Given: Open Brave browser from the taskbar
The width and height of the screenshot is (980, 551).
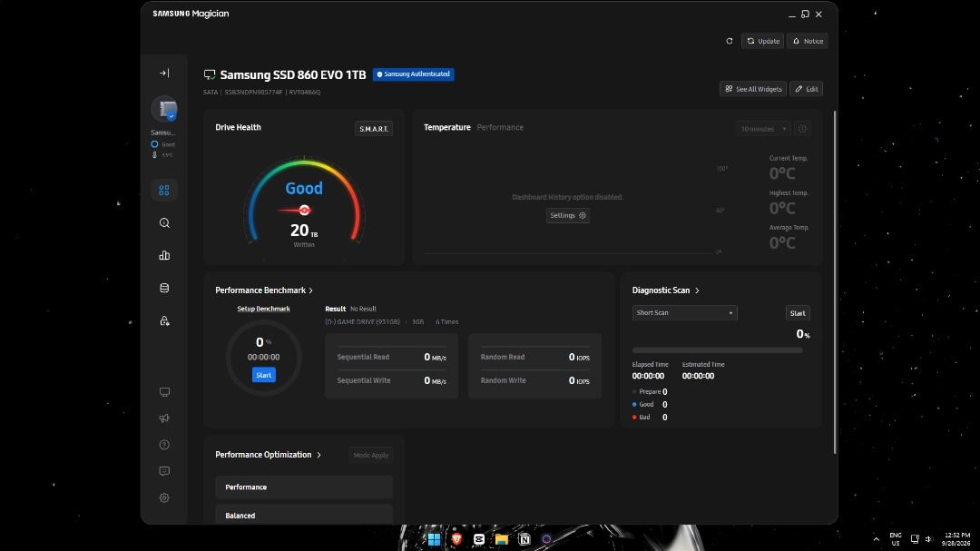Looking at the screenshot, I should coord(456,539).
